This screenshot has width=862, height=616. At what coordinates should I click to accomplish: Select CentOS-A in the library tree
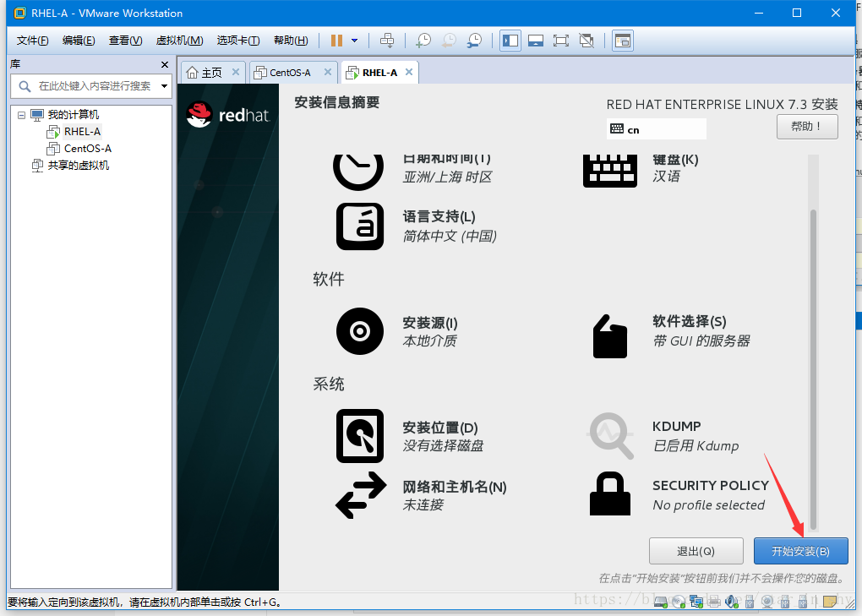[x=87, y=149]
